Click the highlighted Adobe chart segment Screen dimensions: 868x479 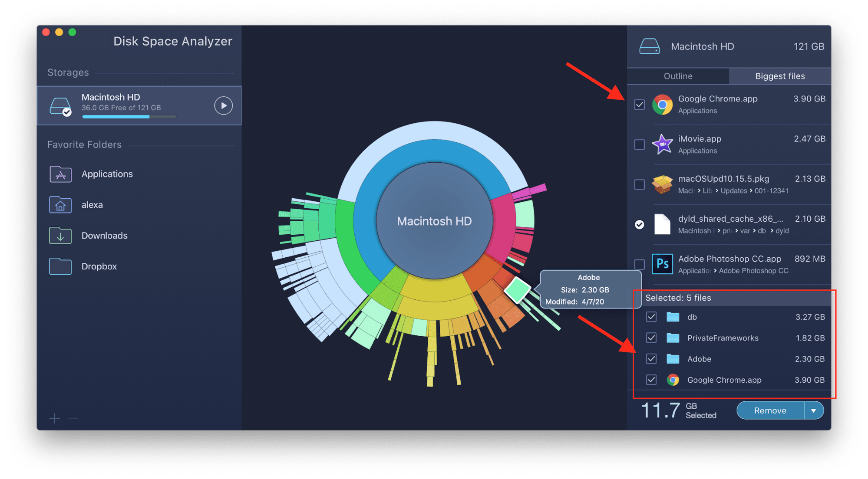tap(517, 290)
